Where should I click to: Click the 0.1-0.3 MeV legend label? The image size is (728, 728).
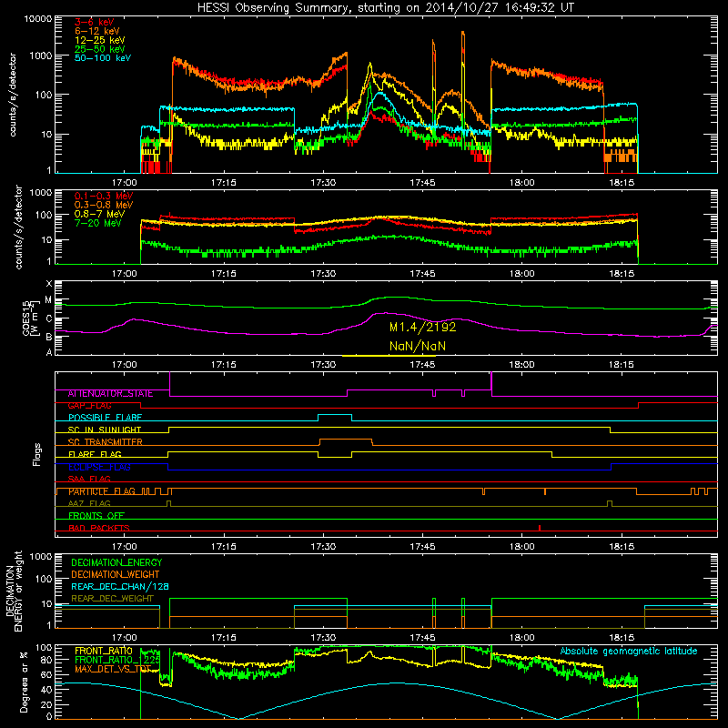tap(104, 196)
